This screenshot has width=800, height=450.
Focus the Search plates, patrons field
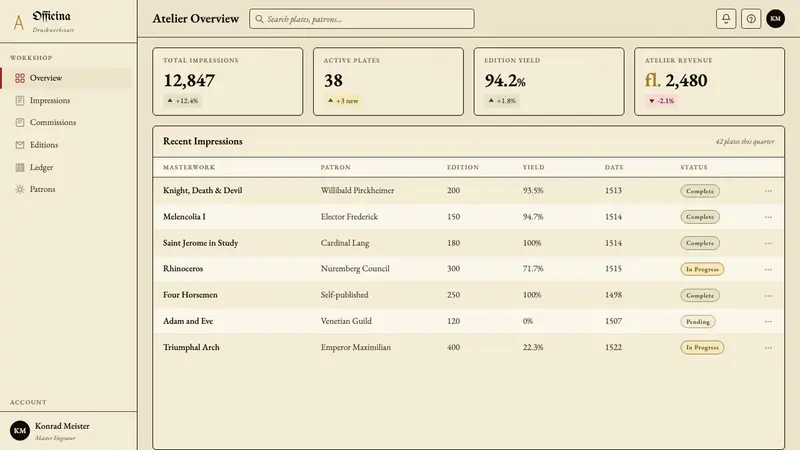[x=362, y=19]
